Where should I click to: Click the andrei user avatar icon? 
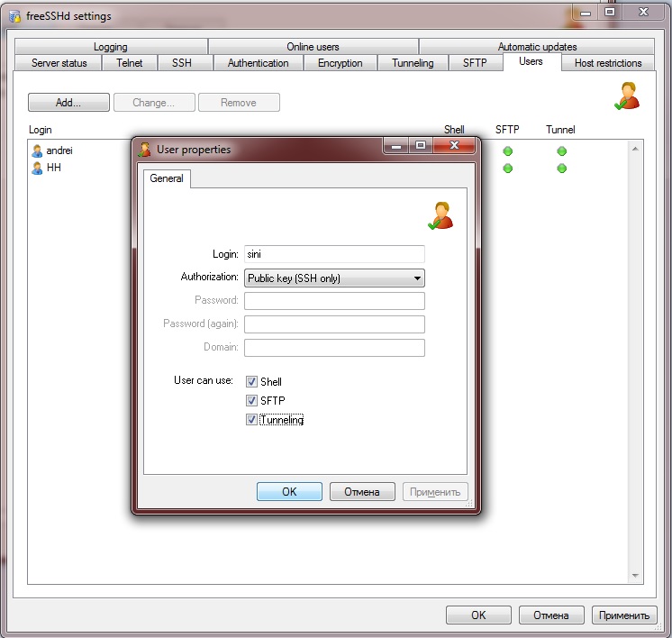pyautogui.click(x=37, y=150)
